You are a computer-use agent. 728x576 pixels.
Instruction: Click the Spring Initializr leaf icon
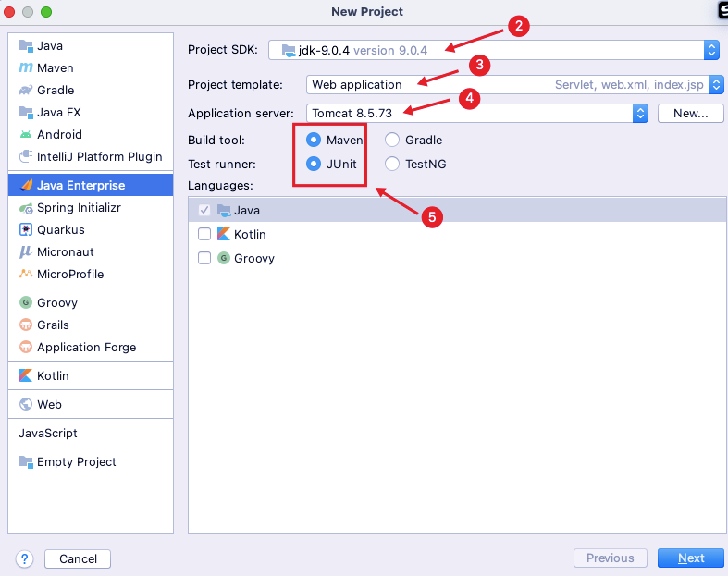[26, 208]
